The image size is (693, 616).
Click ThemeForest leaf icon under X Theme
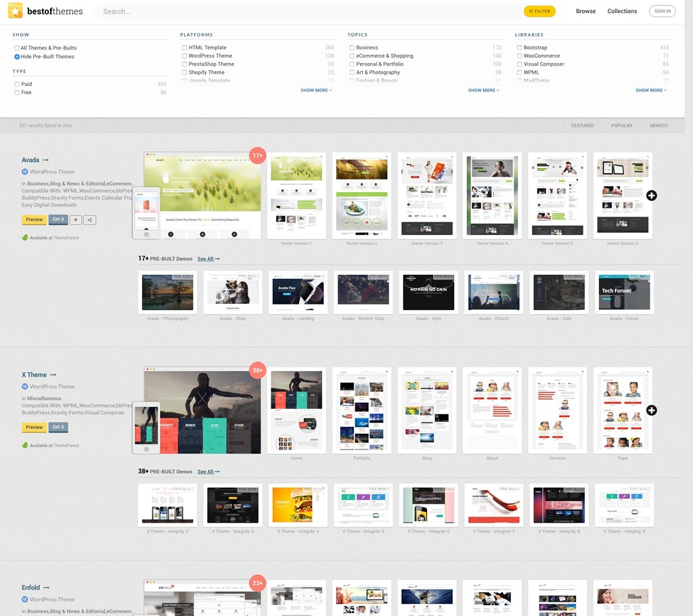coord(25,445)
